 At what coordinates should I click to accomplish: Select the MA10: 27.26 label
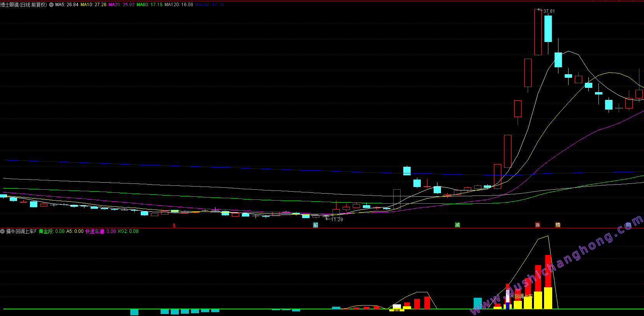click(93, 5)
